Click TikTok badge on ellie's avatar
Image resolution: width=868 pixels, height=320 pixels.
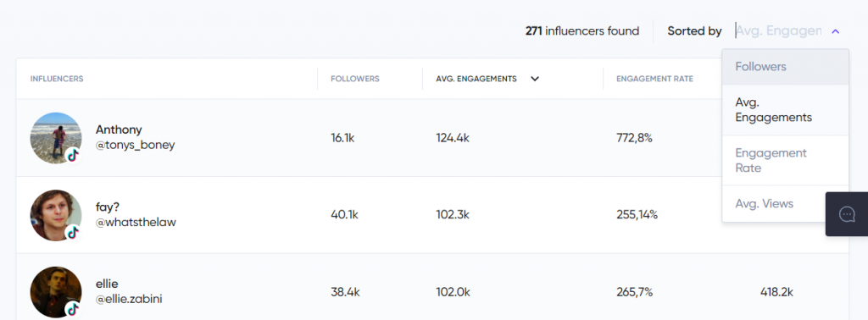(73, 310)
